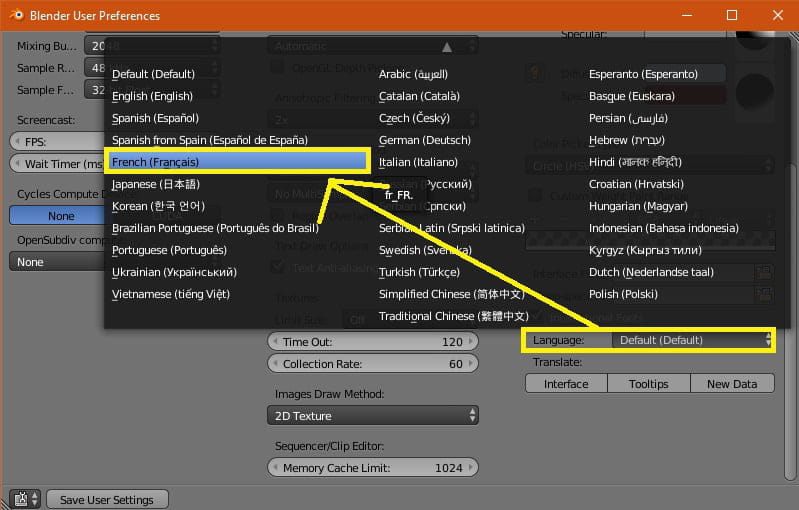
Task: Toggle Interface translation button
Action: pos(566,384)
